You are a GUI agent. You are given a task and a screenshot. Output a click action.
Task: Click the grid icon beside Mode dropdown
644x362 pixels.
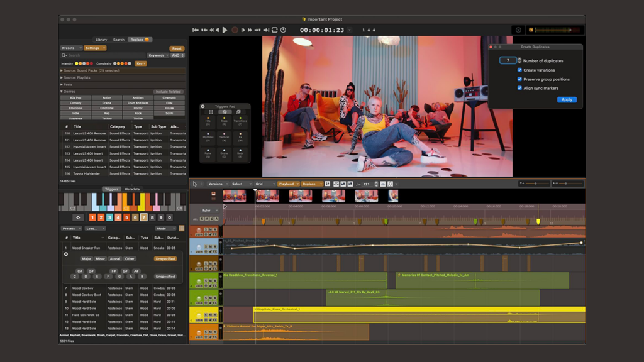pyautogui.click(x=182, y=228)
